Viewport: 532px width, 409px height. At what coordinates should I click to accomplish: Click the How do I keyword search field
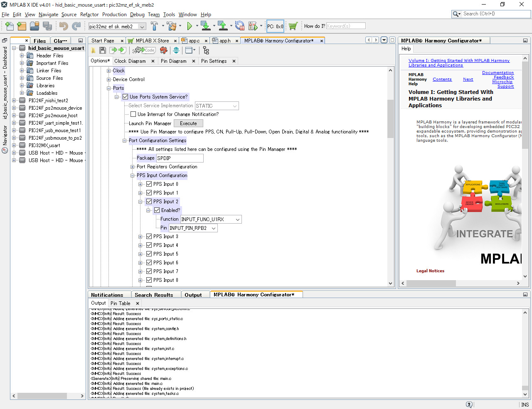(346, 26)
